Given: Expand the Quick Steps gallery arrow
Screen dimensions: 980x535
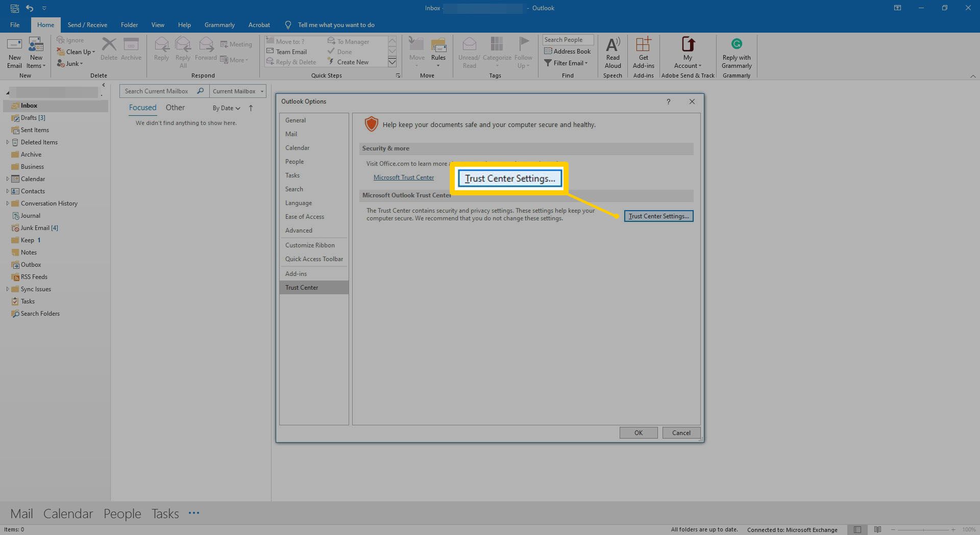Looking at the screenshot, I should (x=392, y=62).
